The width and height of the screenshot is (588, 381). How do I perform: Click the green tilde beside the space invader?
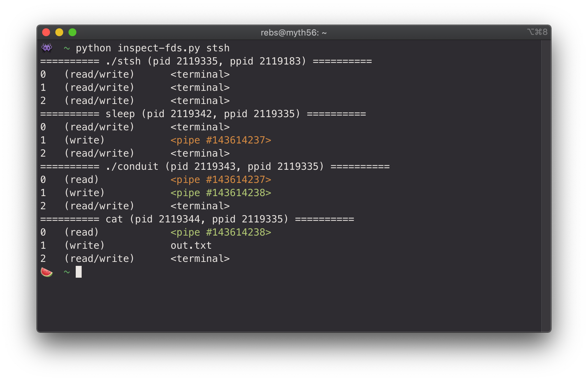(x=67, y=48)
